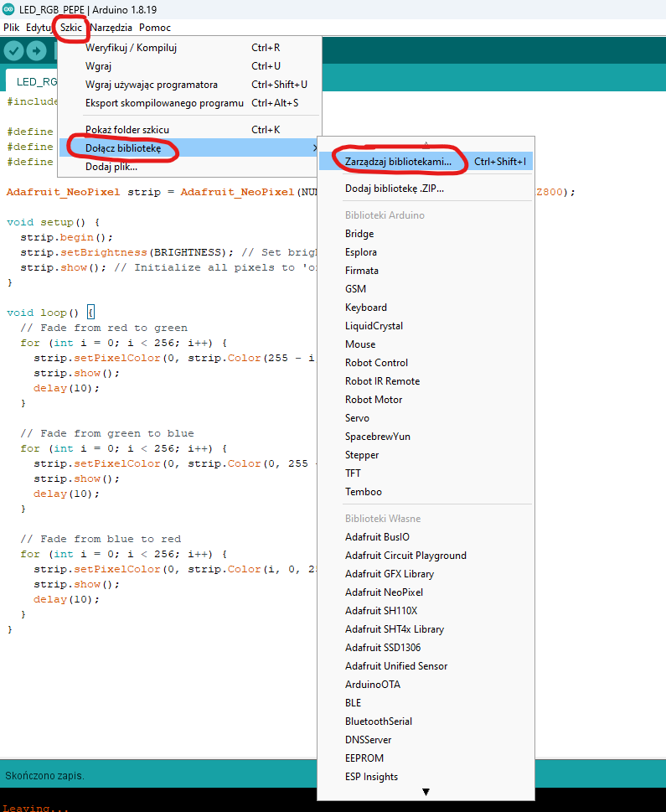This screenshot has height=812, width=666.
Task: Include the BLE library
Action: (x=426, y=703)
